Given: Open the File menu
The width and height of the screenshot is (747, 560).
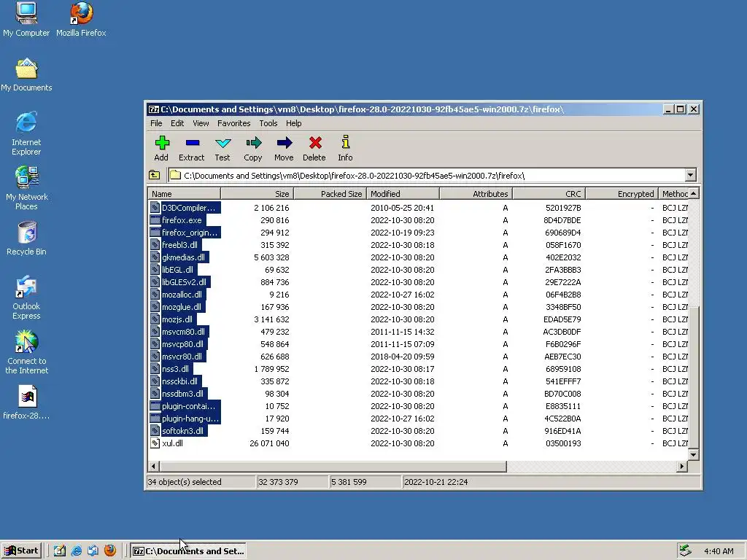Looking at the screenshot, I should 156,123.
